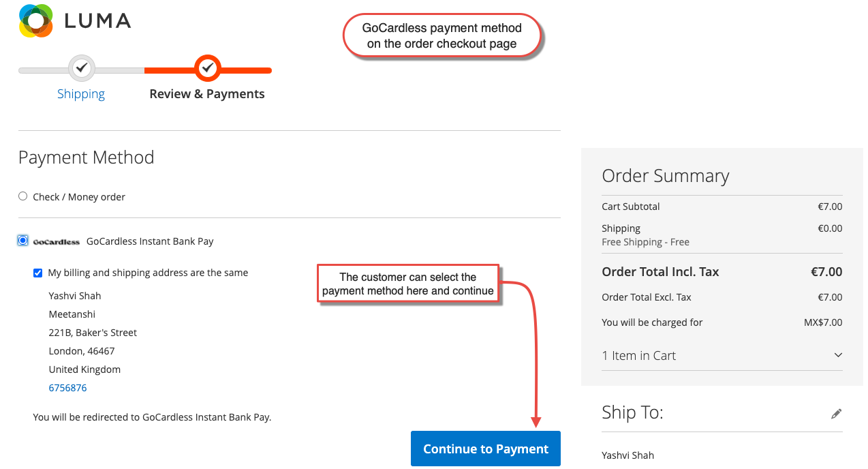Select the Check / Money order payment option
868x469 pixels.
pos(22,196)
